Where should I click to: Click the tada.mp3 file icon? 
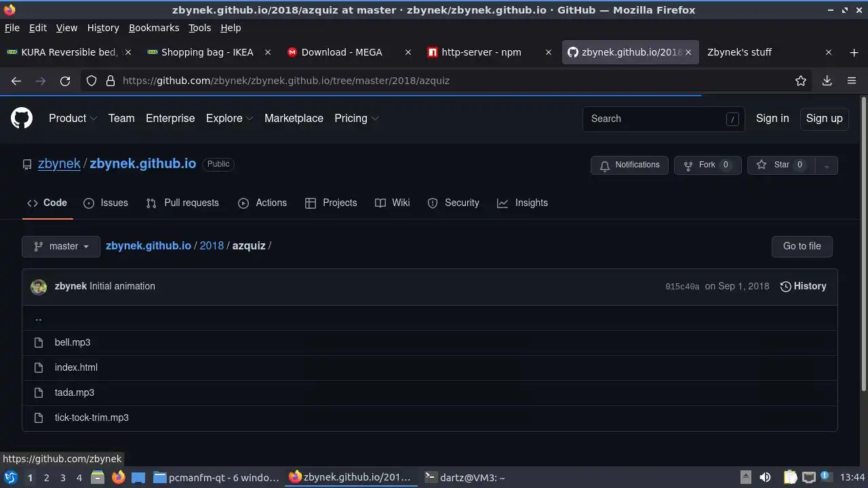pyautogui.click(x=39, y=392)
